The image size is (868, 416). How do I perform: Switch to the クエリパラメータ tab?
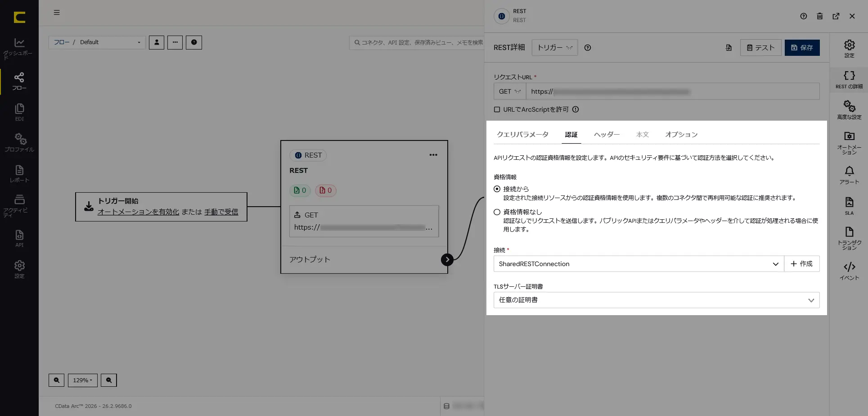522,135
